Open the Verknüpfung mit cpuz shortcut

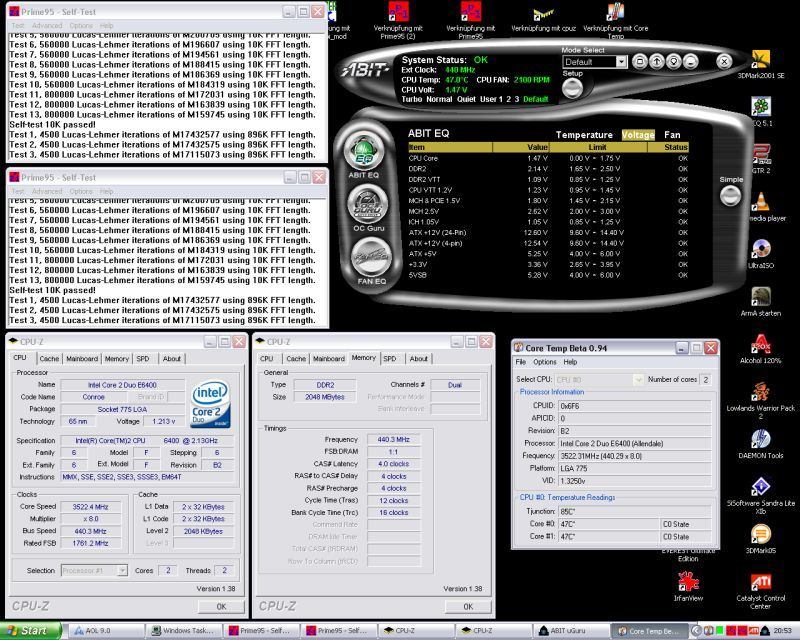click(x=543, y=18)
